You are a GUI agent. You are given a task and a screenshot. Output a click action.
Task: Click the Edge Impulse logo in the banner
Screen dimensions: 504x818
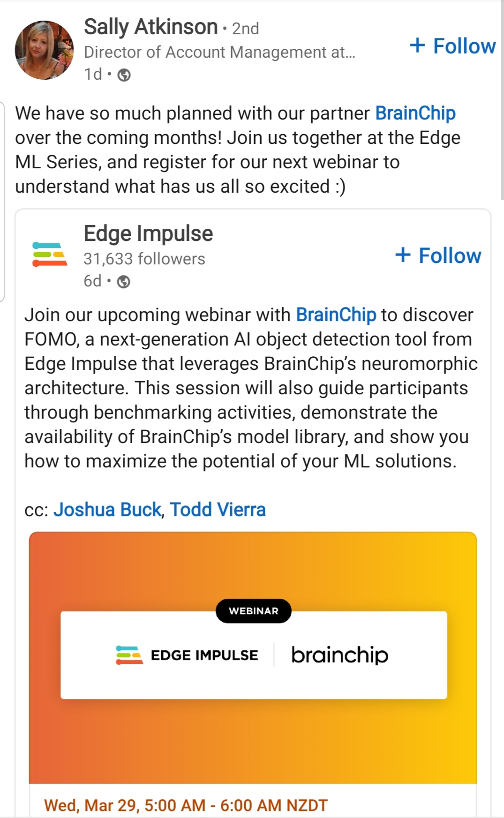tap(187, 655)
